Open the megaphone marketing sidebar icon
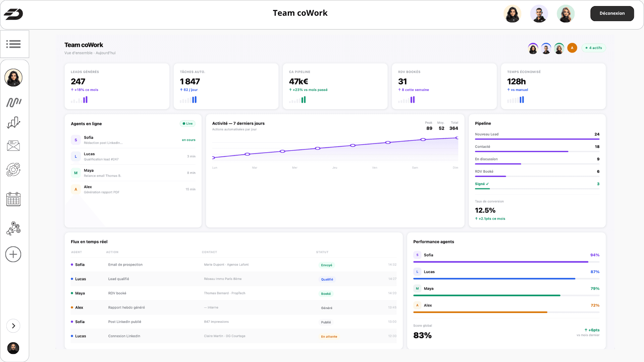 (13, 229)
